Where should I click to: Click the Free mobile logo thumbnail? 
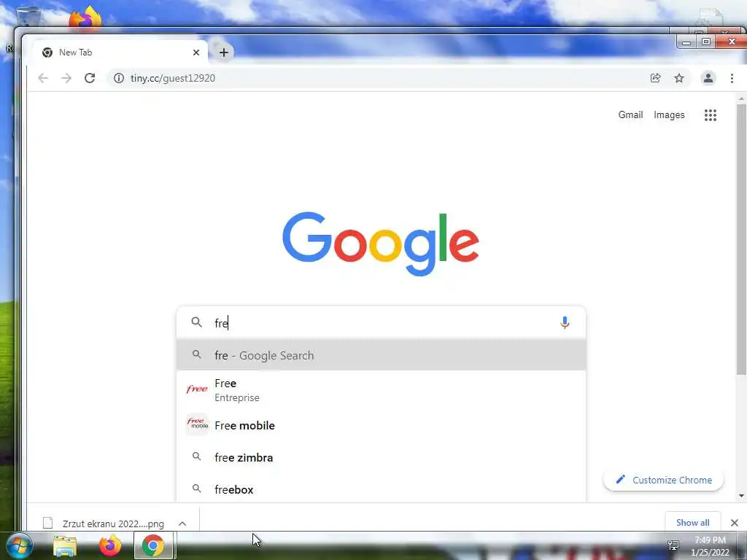(197, 424)
